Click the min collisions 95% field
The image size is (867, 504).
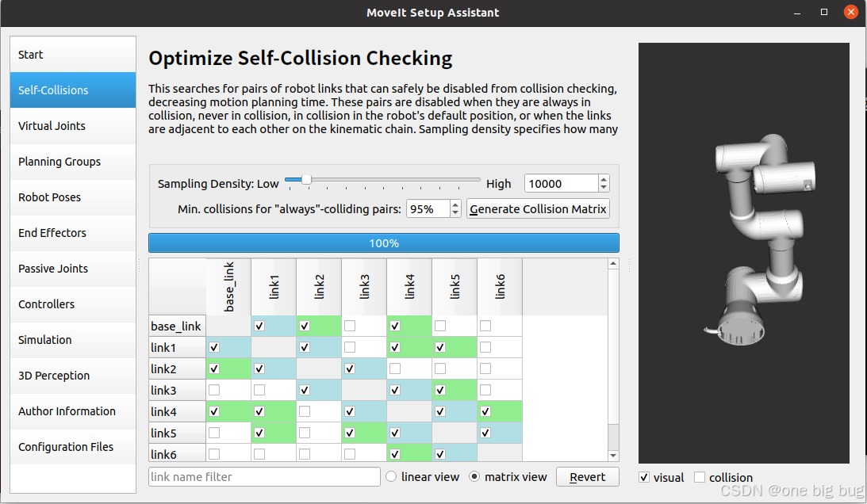click(428, 209)
